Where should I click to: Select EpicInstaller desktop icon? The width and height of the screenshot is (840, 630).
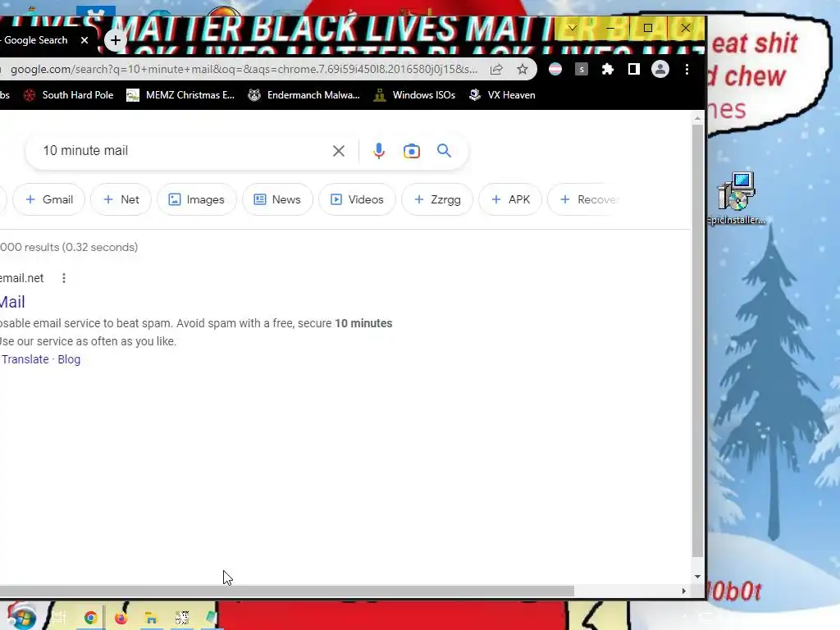737,198
